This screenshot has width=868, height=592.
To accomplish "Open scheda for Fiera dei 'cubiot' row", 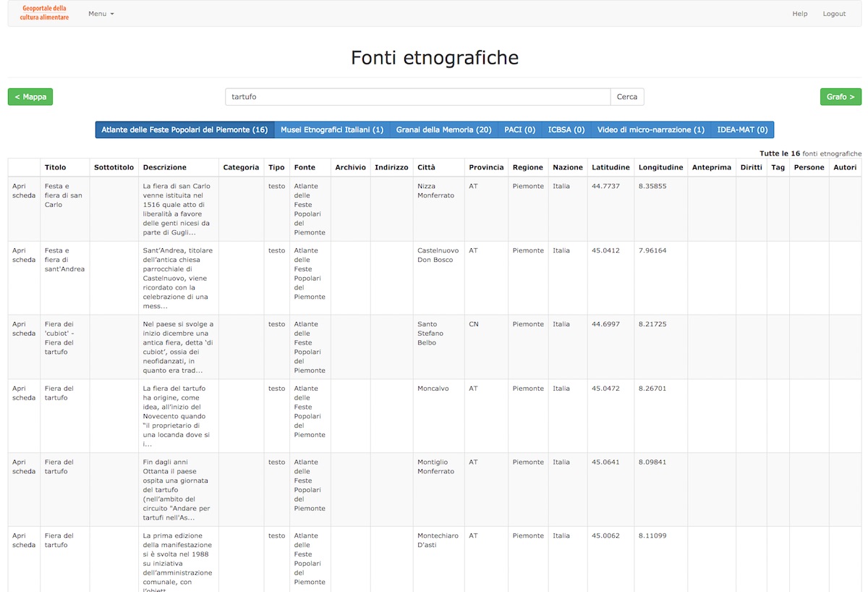I will coord(24,329).
